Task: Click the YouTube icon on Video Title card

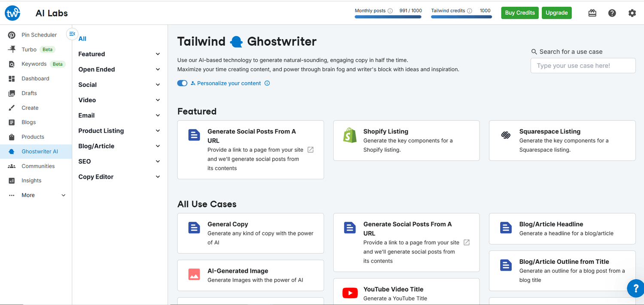Action: pos(350,293)
